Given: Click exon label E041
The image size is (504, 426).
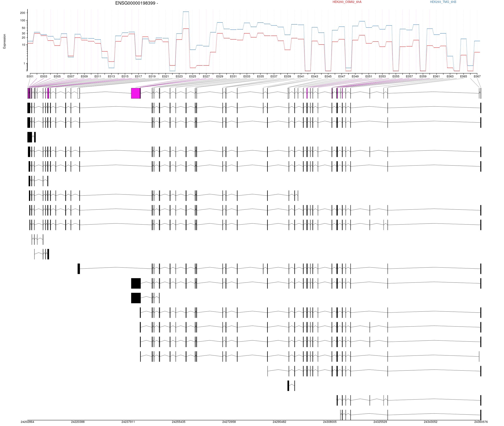Looking at the screenshot, I should [301, 77].
